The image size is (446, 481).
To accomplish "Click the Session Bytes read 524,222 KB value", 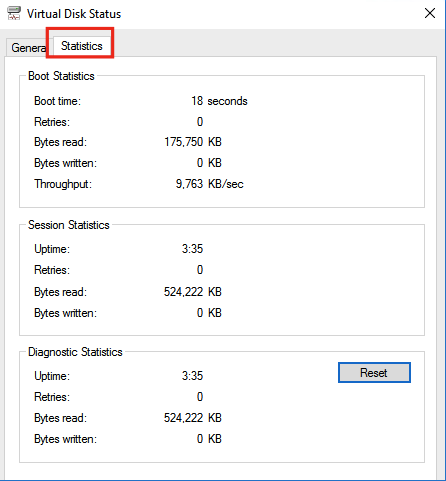I will (x=193, y=292).
